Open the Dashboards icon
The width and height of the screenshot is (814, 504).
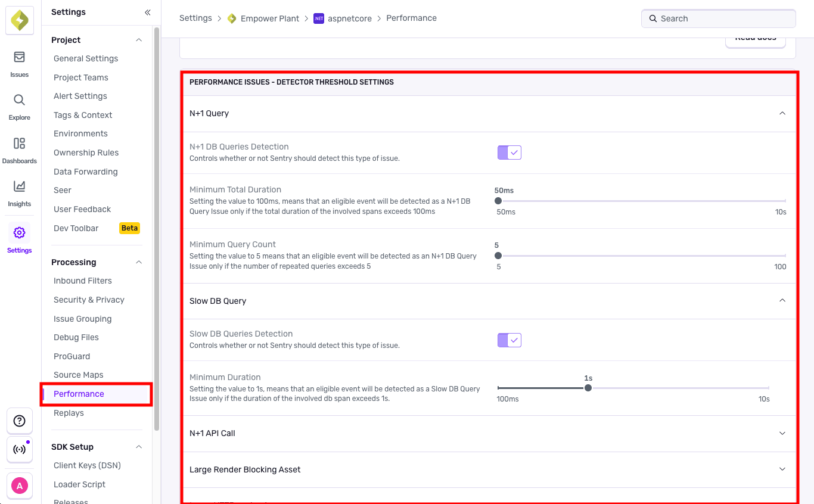20,144
